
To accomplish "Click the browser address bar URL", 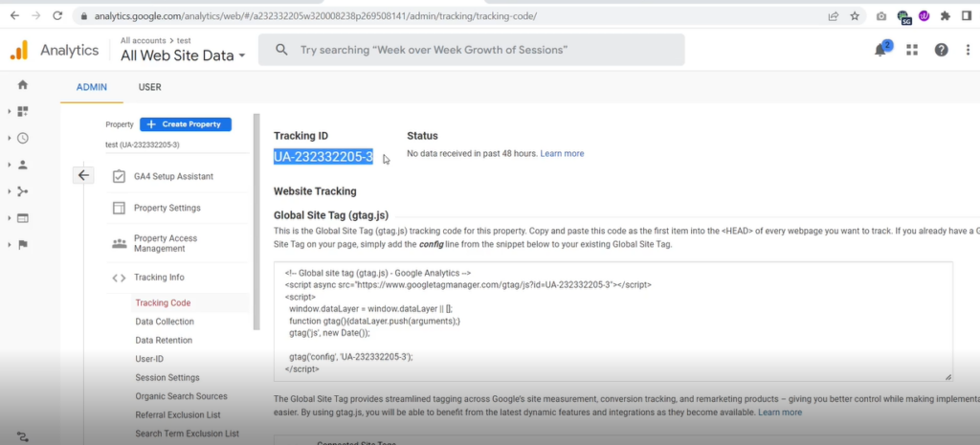I will 316,16.
